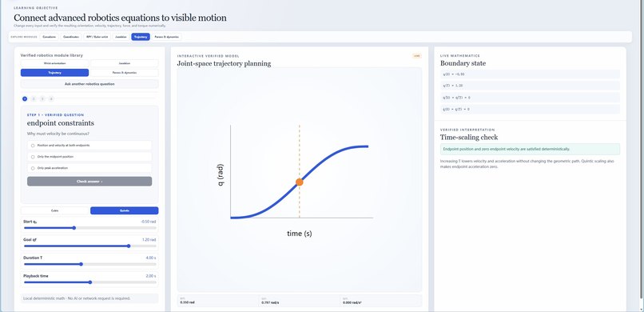
Task: Choose 'Only the midpoint position' answer
Action: 89,157
